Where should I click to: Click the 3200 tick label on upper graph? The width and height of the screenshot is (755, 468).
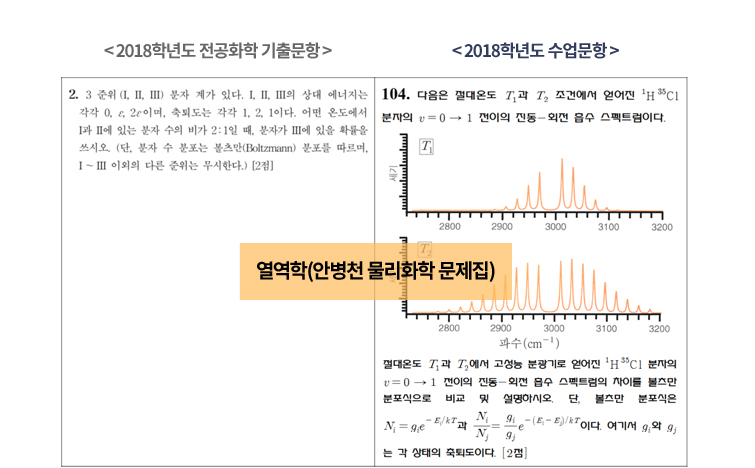click(x=660, y=228)
